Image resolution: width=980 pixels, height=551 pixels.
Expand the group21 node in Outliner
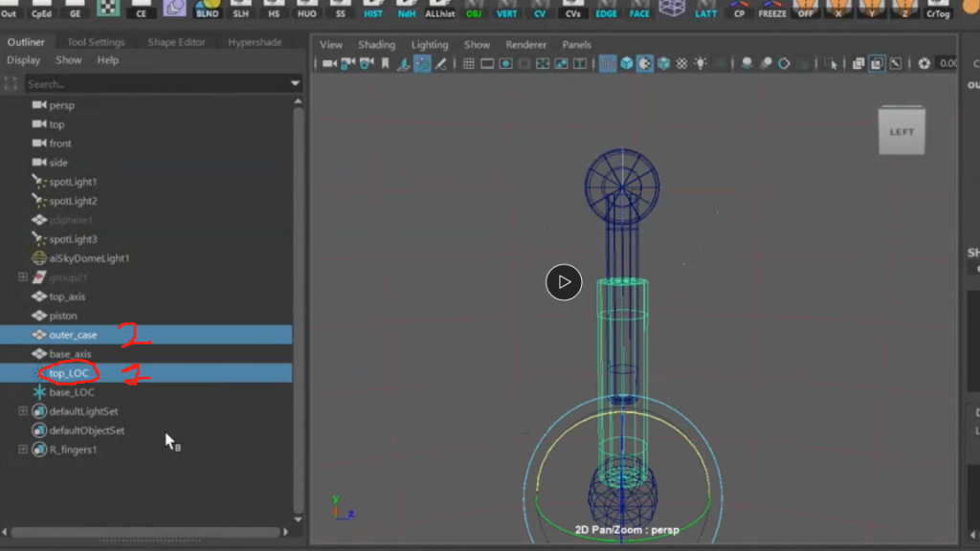pos(23,276)
